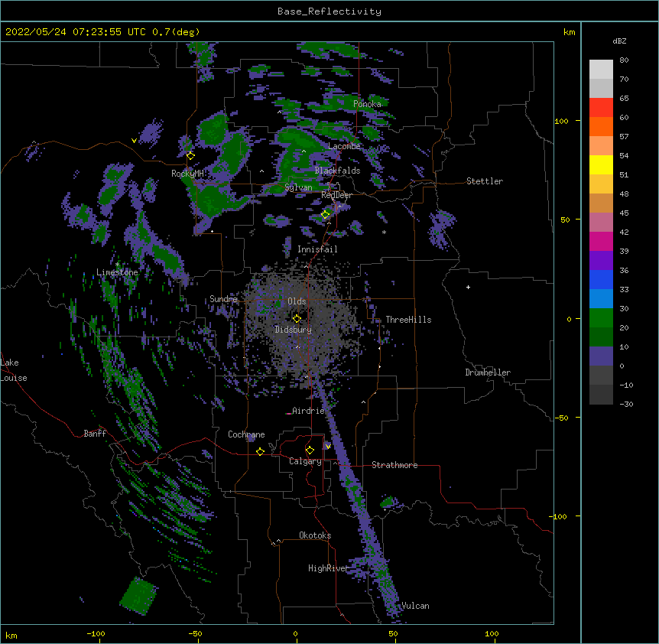The image size is (659, 644).
Task: Click the yellow diamond marker below RedDeer
Action: (x=326, y=214)
